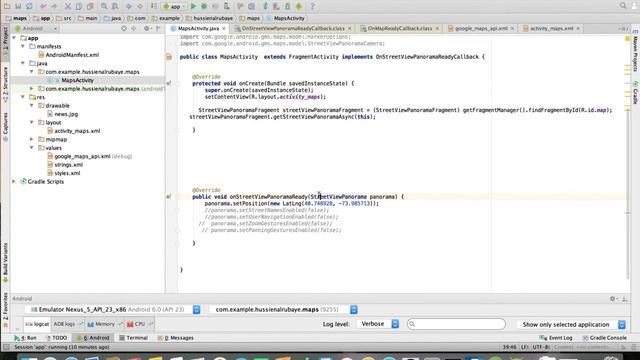Image resolution: width=640 pixels, height=360 pixels.
Task: Switch to activity_maps.xml editor tab
Action: click(x=551, y=29)
